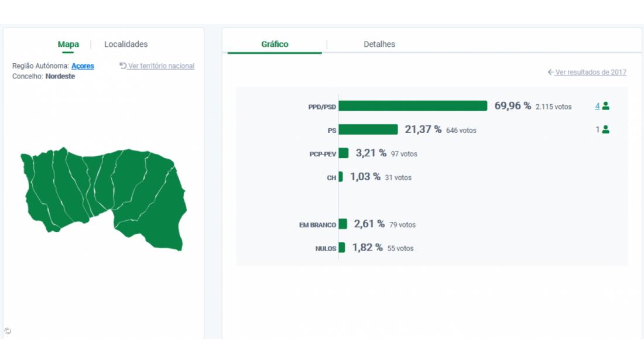Click the person icon beside PPD/PSD seats

pyautogui.click(x=605, y=106)
